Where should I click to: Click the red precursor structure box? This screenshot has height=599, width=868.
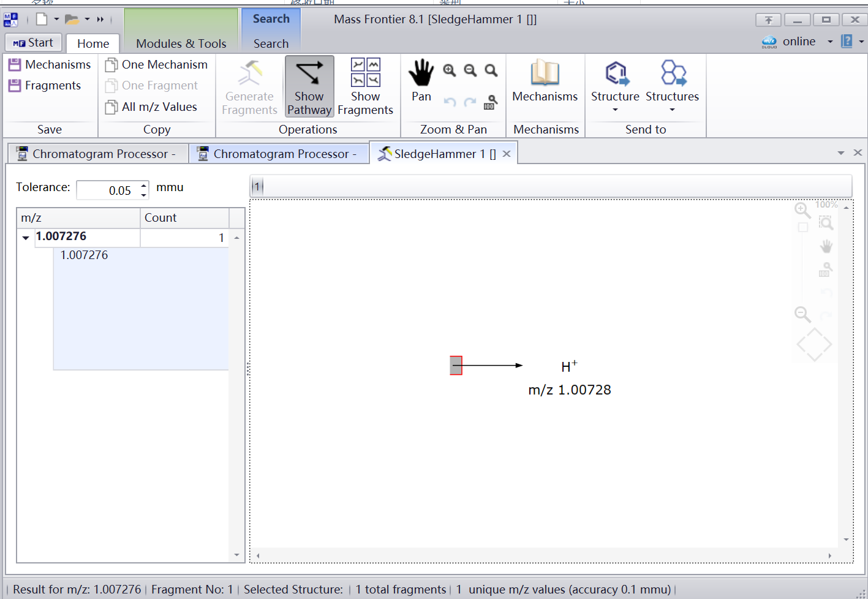pos(456,366)
